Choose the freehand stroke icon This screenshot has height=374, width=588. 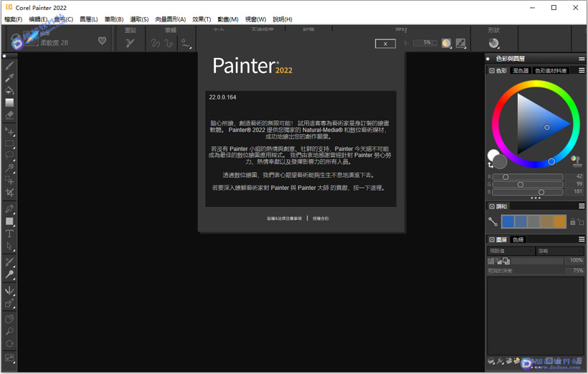pyautogui.click(x=156, y=44)
